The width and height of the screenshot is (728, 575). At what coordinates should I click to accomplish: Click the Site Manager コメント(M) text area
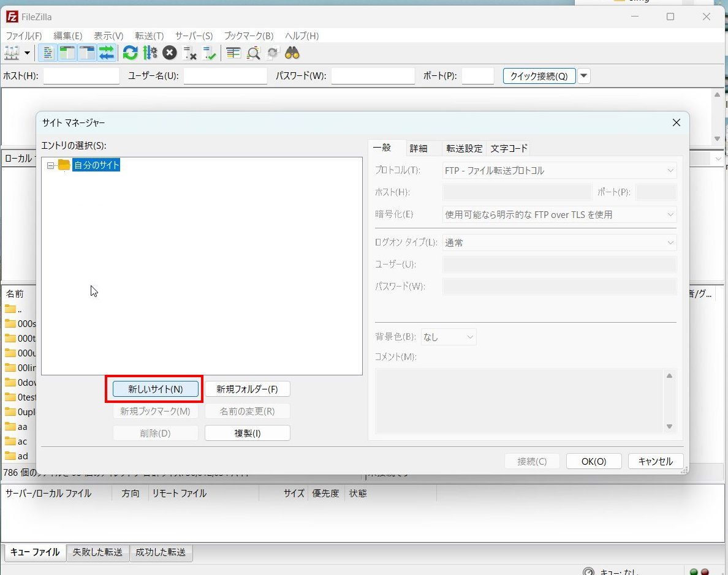tap(520, 401)
